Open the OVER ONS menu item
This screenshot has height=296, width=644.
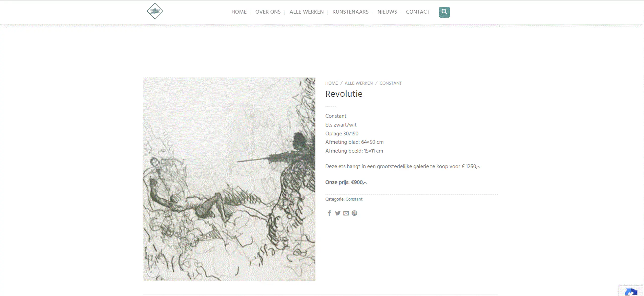coord(268,12)
